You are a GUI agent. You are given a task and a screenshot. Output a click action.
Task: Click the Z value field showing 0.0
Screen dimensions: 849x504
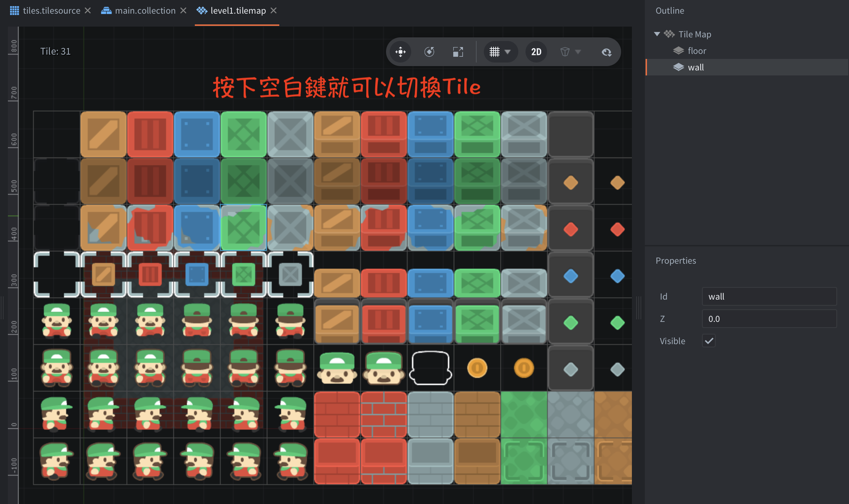point(769,319)
